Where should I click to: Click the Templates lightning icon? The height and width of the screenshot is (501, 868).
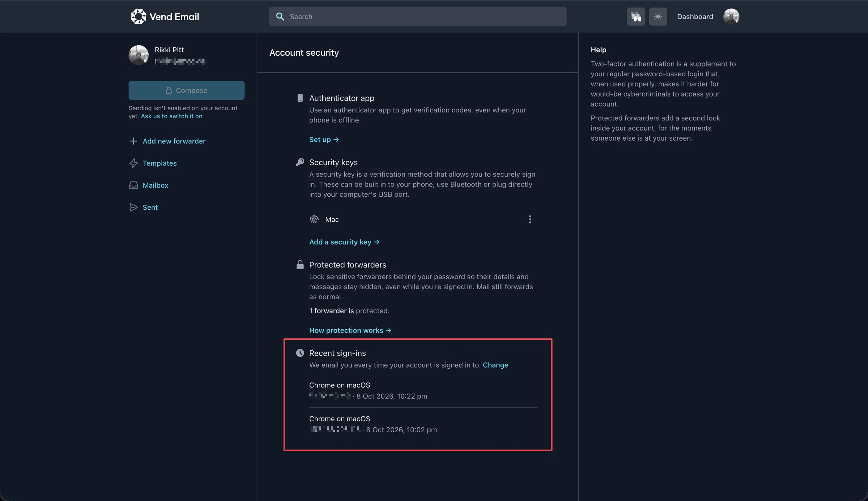coord(133,163)
